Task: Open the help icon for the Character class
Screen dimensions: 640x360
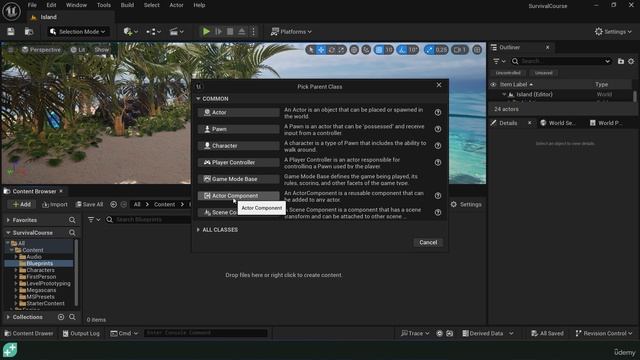Action: pos(438,146)
